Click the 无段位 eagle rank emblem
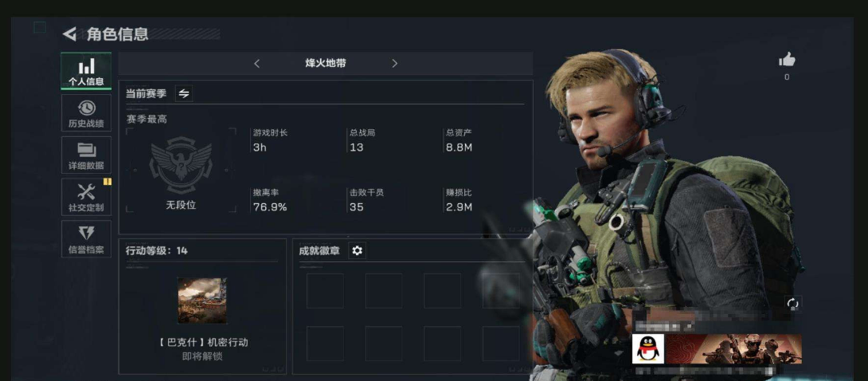 click(x=181, y=162)
